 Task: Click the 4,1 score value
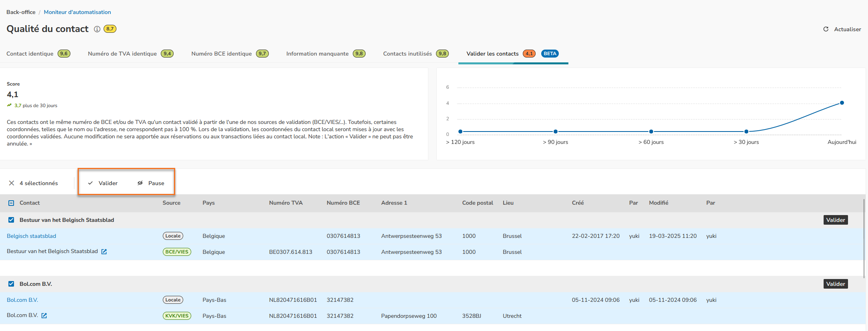click(12, 95)
